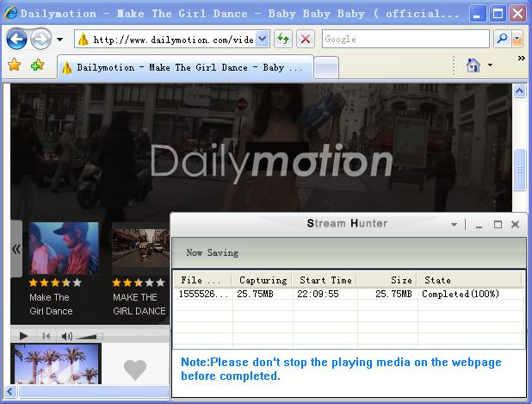Open the MAKE THE GIRL DANCE street thumbnail

141,248
